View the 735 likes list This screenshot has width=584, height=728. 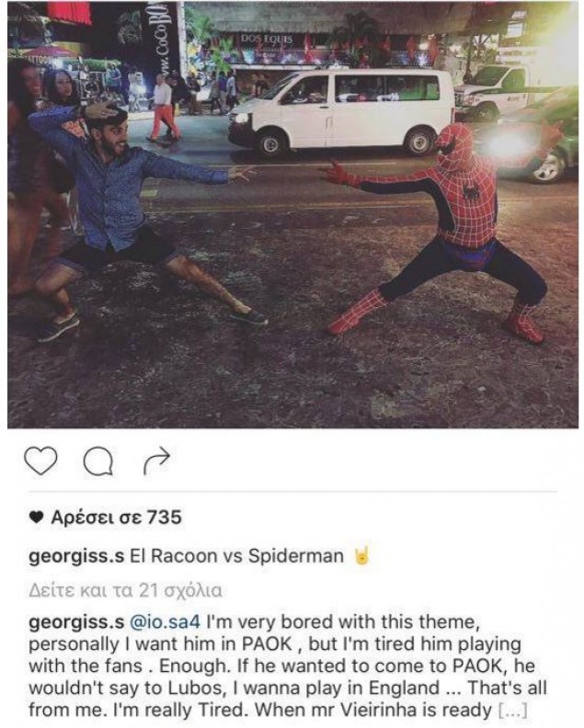tap(116, 518)
